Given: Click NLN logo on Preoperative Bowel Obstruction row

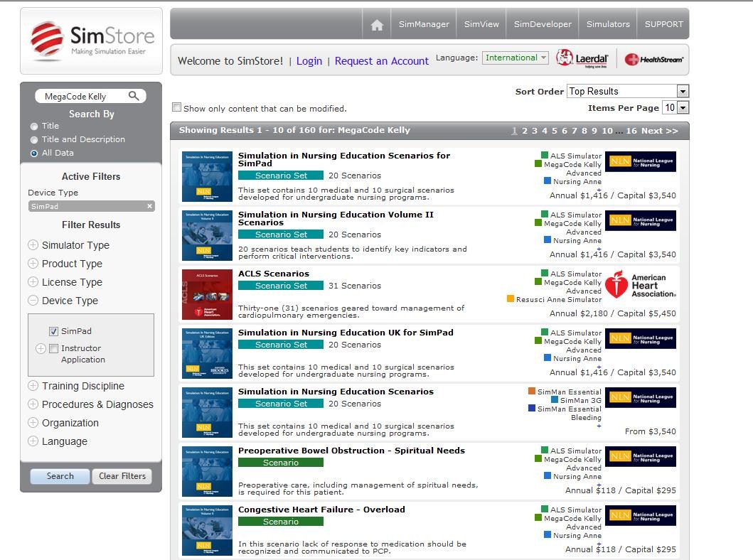Looking at the screenshot, I should point(641,456).
